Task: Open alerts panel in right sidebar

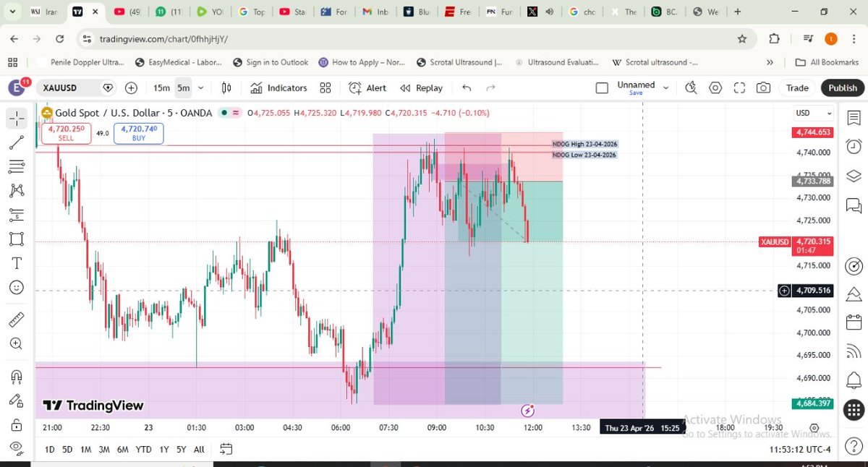Action: tap(854, 147)
